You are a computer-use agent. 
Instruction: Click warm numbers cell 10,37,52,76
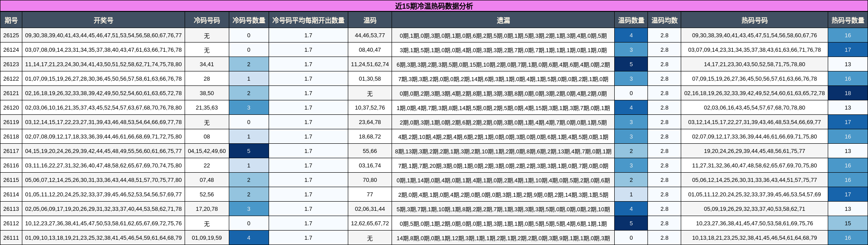pos(370,108)
